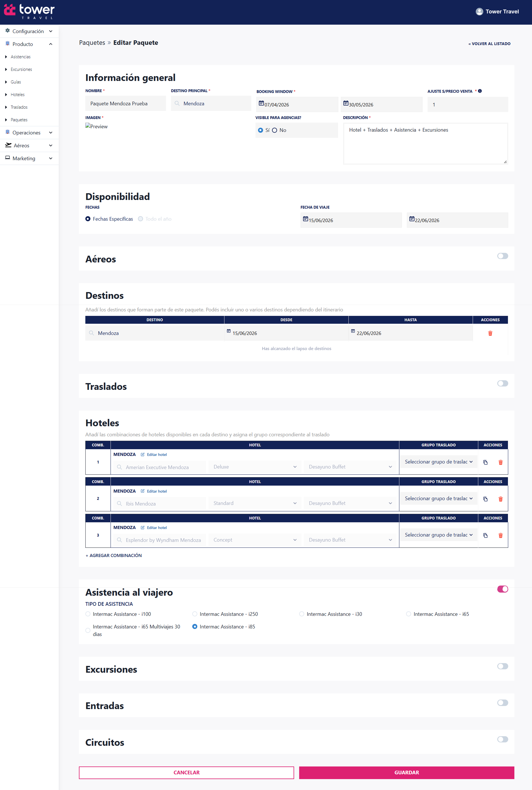Open Asistencias in sidebar
This screenshot has height=790, width=532.
20,57
